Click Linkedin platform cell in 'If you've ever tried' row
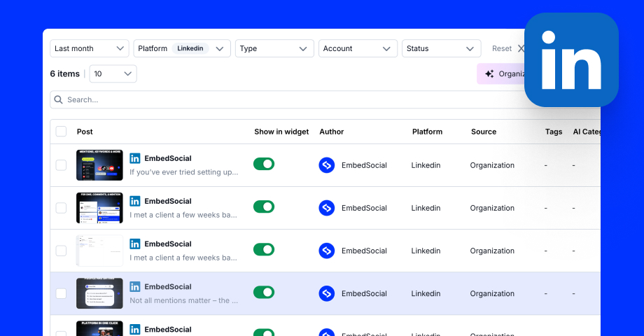The height and width of the screenshot is (336, 644). point(426,165)
